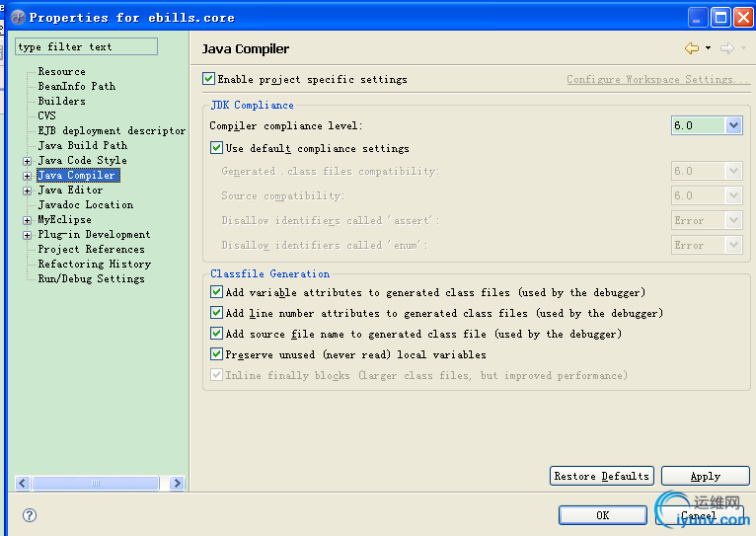756x536 pixels.
Task: Select Builders in the tree
Action: point(62,101)
